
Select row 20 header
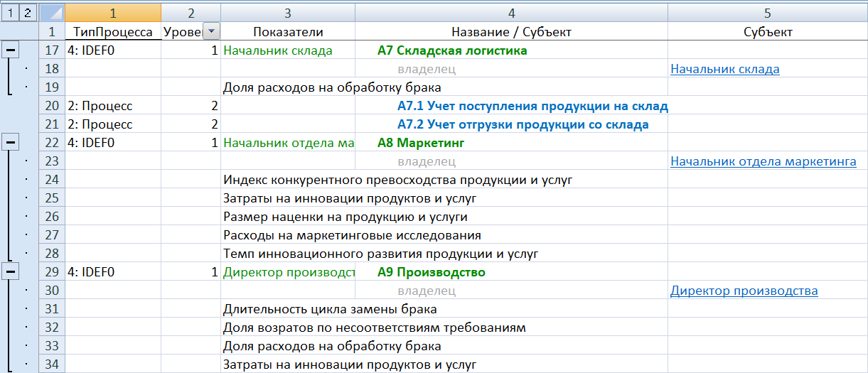[51, 106]
